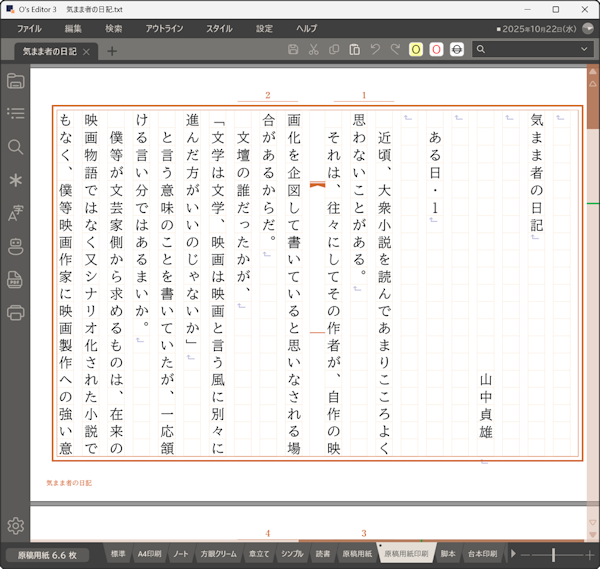Open the search magnifier in the sidebar
The width and height of the screenshot is (600, 569).
[15, 147]
